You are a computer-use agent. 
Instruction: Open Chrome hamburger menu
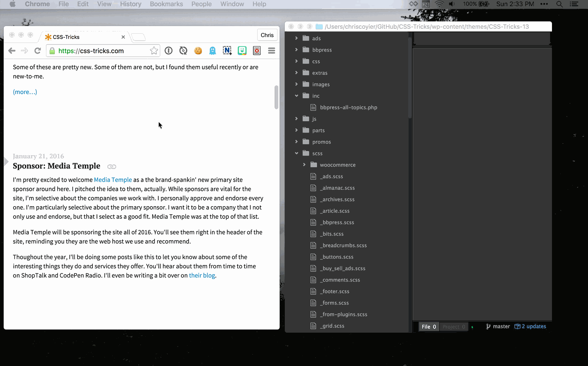(x=272, y=51)
